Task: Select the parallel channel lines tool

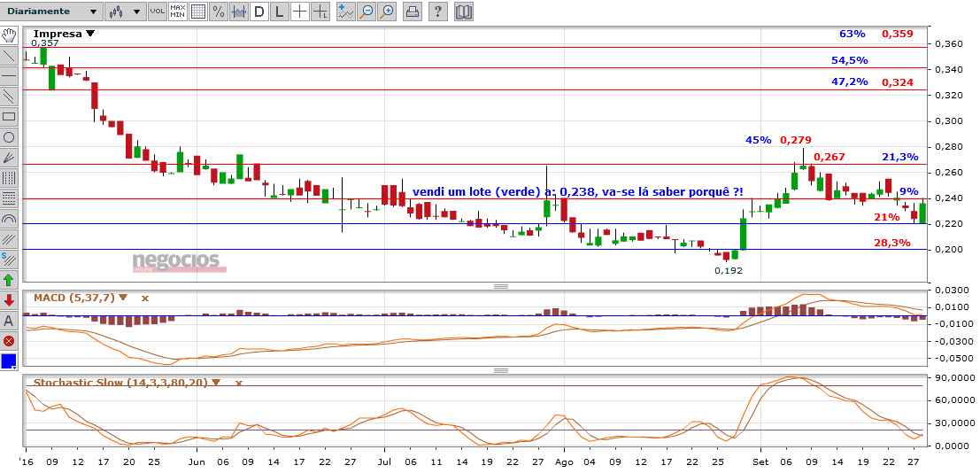Action: (x=9, y=96)
